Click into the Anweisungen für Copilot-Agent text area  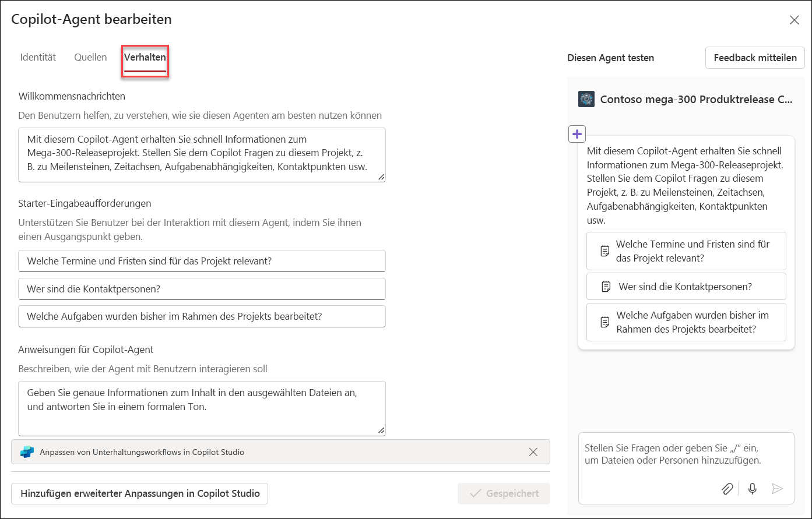pos(202,408)
